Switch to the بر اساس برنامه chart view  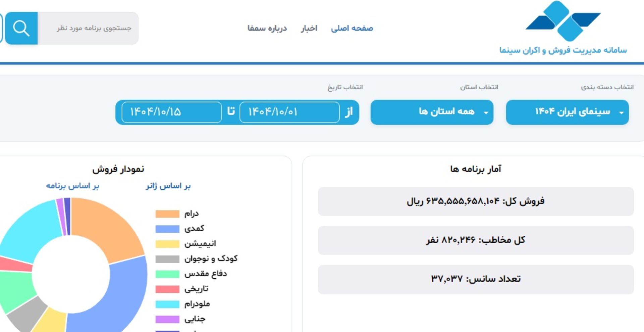tap(73, 186)
